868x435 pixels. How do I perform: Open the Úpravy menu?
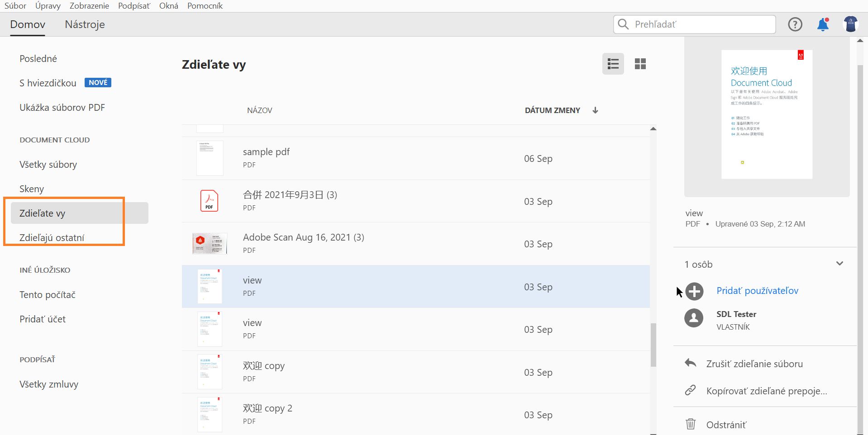tap(48, 6)
